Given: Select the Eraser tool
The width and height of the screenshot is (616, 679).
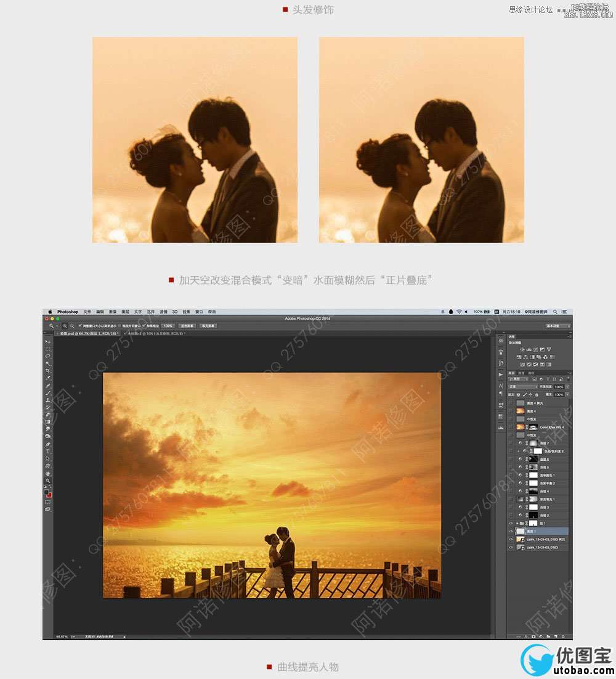Looking at the screenshot, I should (x=47, y=415).
